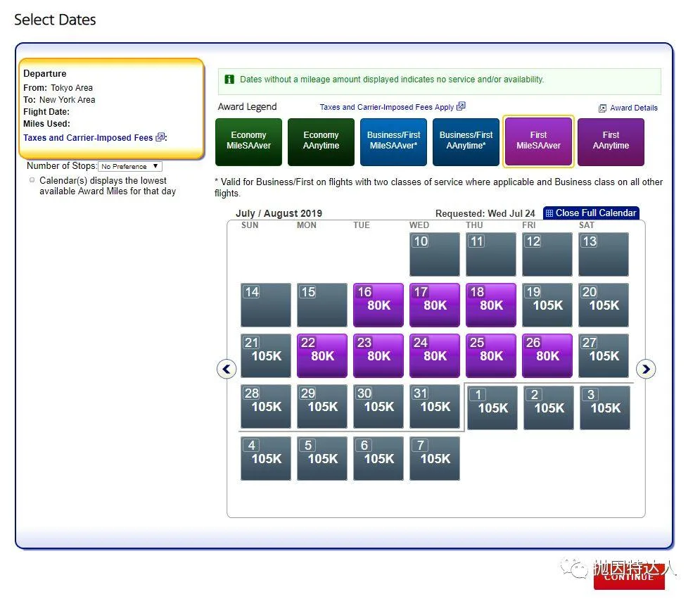Pick July 18 at 80K miles
Image resolution: width=700 pixels, height=599 pixels.
(490, 305)
